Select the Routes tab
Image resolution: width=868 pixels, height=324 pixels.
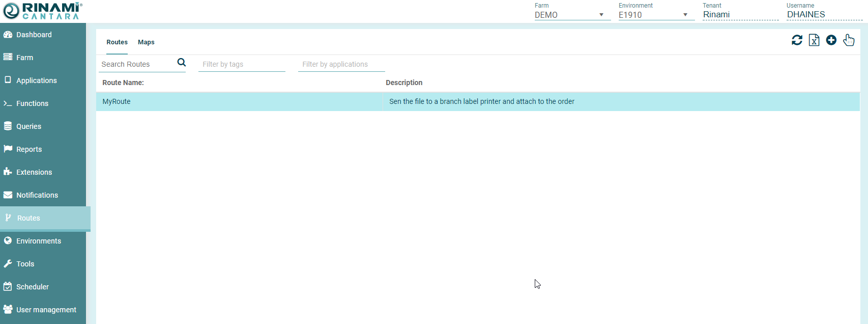point(117,42)
